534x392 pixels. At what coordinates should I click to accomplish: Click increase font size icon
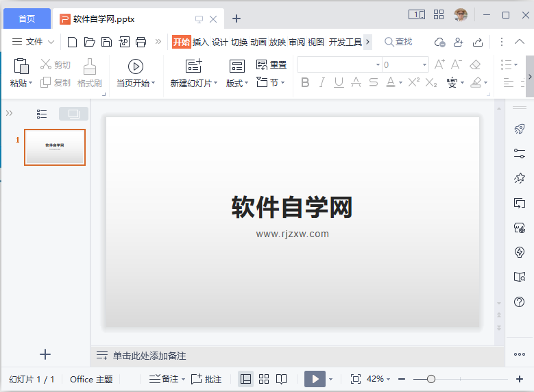[439, 64]
